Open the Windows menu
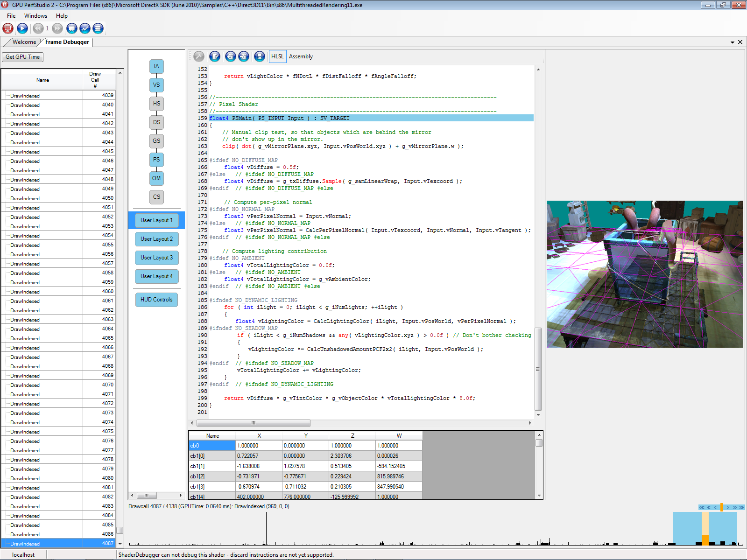Image resolution: width=747 pixels, height=560 pixels. click(x=35, y=16)
